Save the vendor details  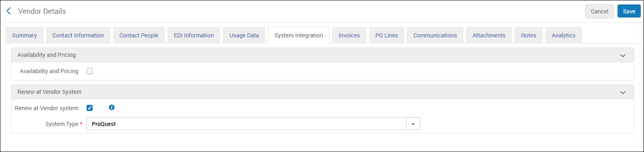[x=629, y=11]
